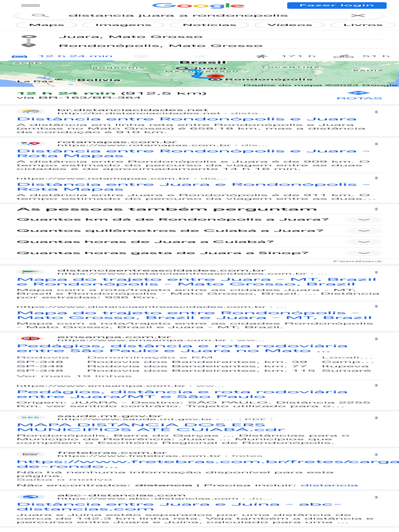This screenshot has height=532, width=399.
Task: Switch to the Imagens tab
Action: (123, 25)
